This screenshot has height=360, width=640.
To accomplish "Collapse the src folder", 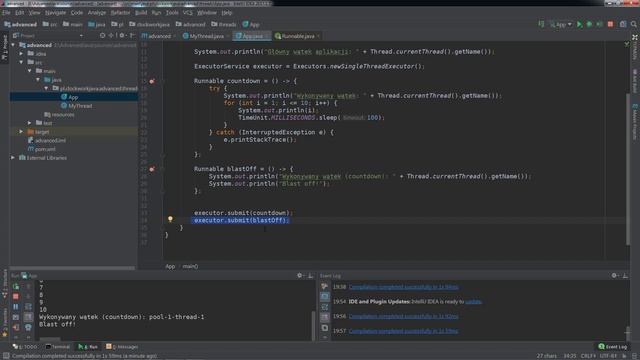I will coord(21,62).
